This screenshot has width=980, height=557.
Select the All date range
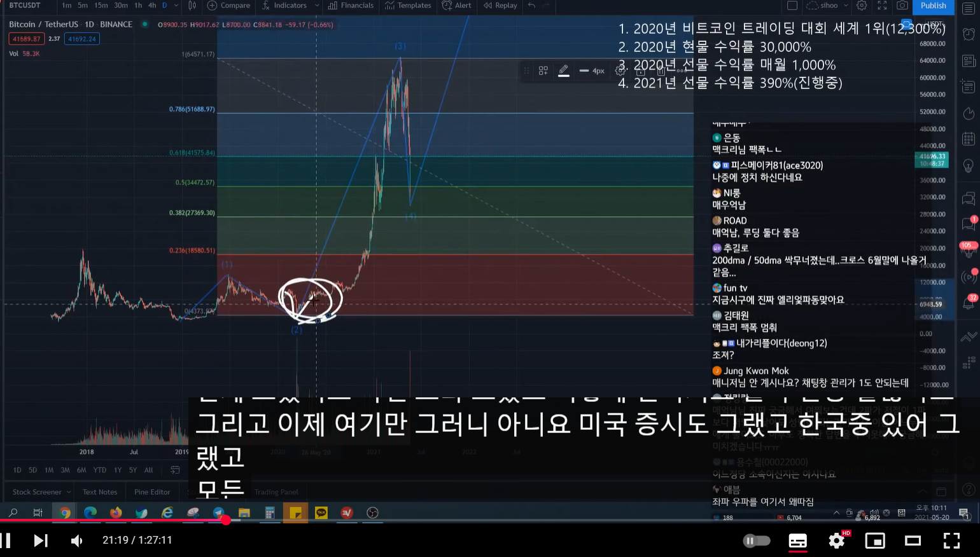[148, 470]
